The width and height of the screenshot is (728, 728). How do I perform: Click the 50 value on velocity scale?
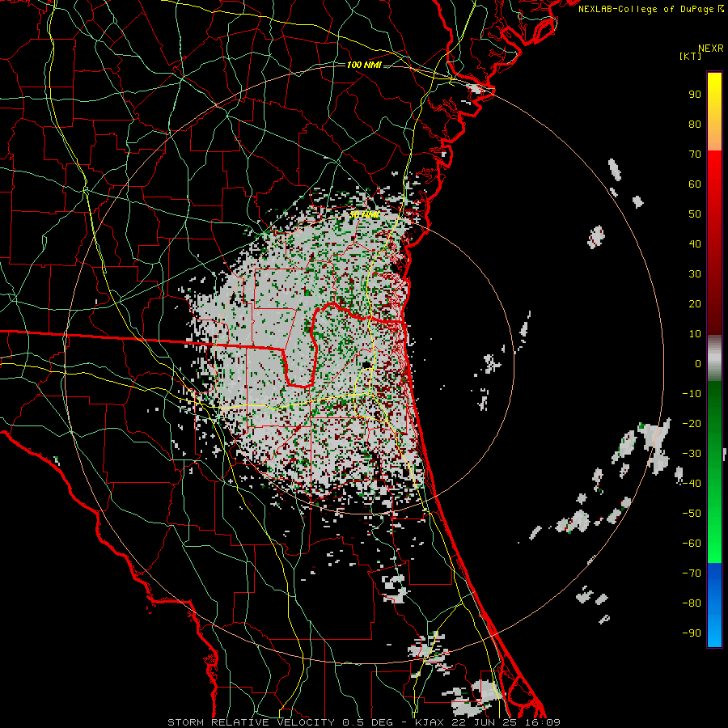[695, 214]
